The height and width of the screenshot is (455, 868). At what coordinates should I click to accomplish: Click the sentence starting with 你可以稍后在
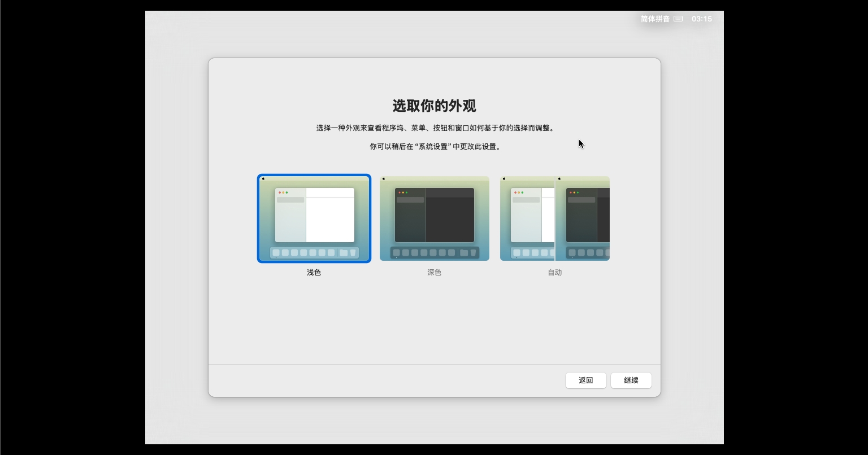point(435,147)
